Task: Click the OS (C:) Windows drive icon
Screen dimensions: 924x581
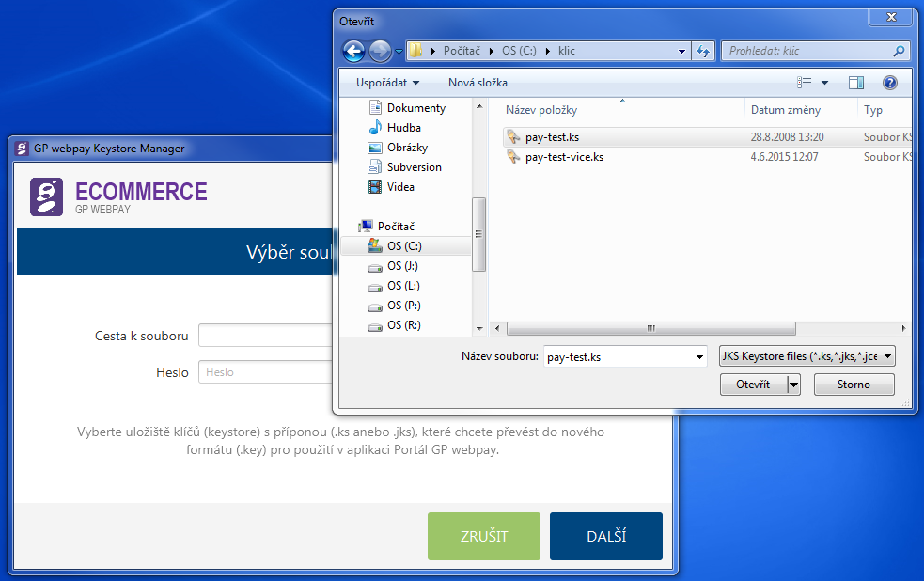Action: (x=375, y=245)
